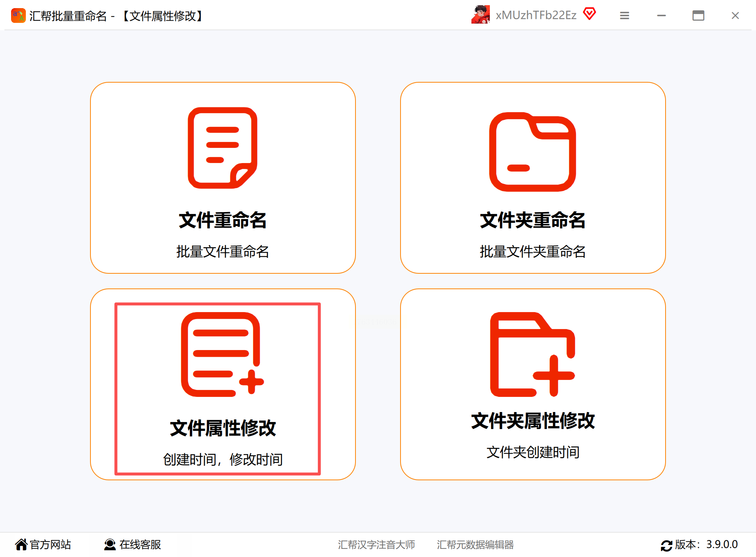
Task: Click the 文件夹创建时间 subtitle
Action: pyautogui.click(x=532, y=452)
